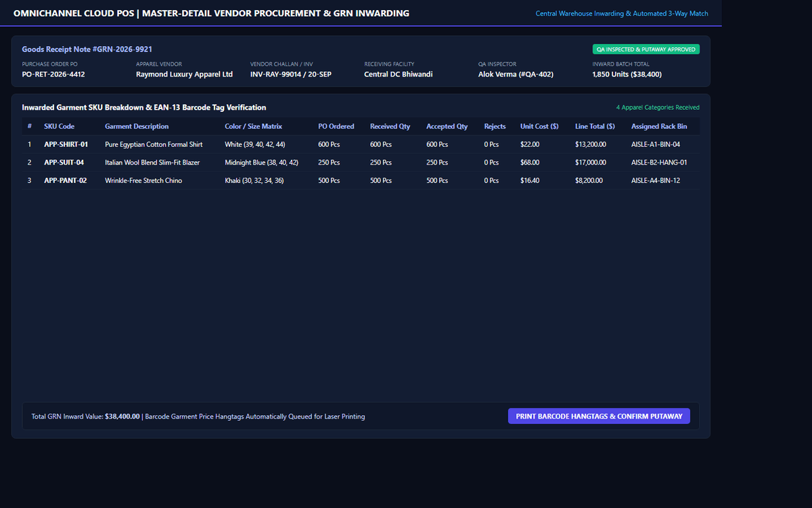Click 4 Apparel Categories Received label
Image resolution: width=812 pixels, height=508 pixels.
(658, 108)
